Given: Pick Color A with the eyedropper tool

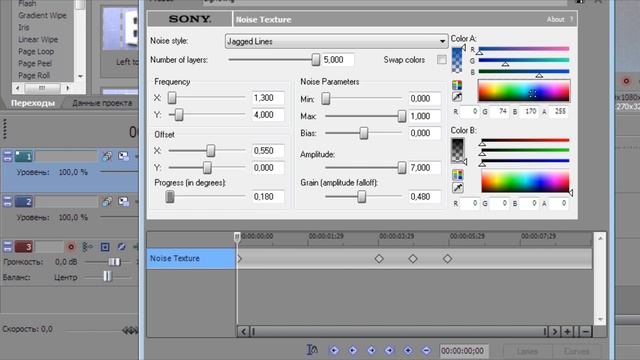Looking at the screenshot, I should 457,97.
